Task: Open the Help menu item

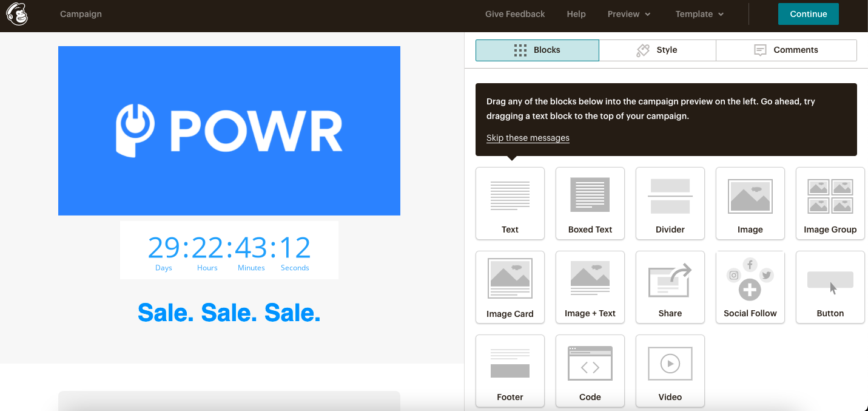Action: click(576, 14)
